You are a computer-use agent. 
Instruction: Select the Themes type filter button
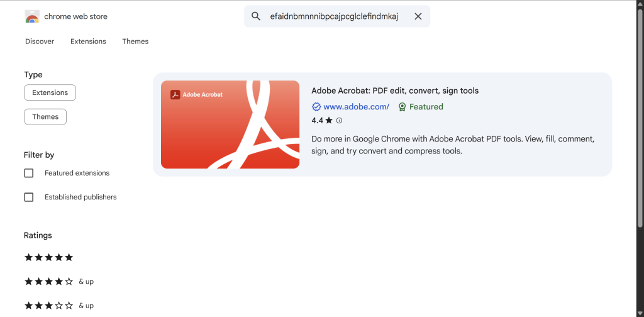click(x=45, y=116)
